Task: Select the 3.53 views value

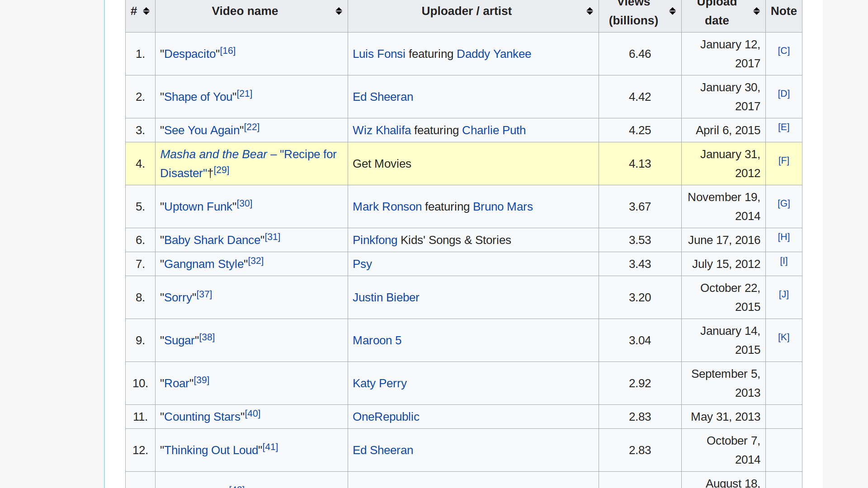Action: point(640,240)
